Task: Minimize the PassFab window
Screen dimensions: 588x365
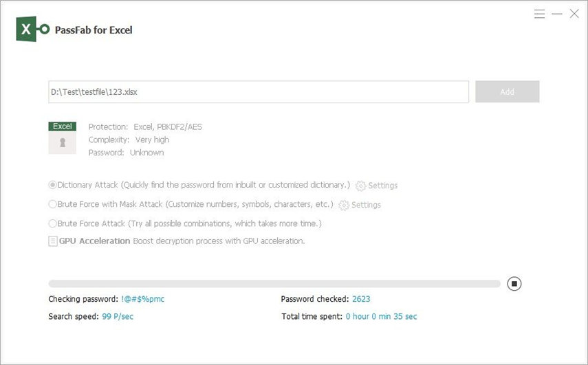Action: (x=557, y=14)
